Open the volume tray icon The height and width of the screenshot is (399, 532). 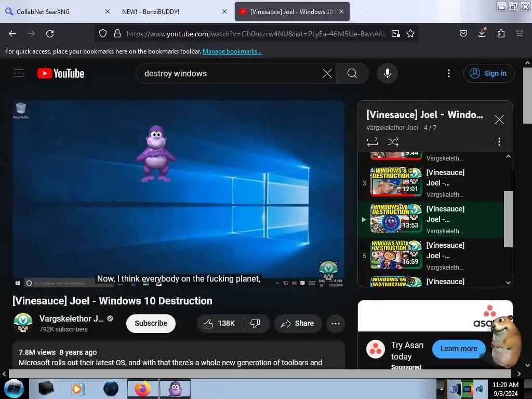[480, 389]
